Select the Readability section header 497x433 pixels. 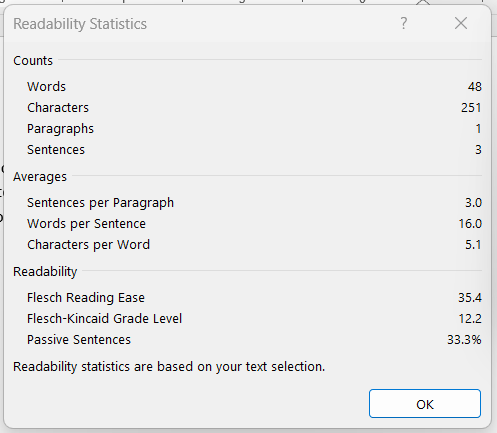[x=45, y=272]
